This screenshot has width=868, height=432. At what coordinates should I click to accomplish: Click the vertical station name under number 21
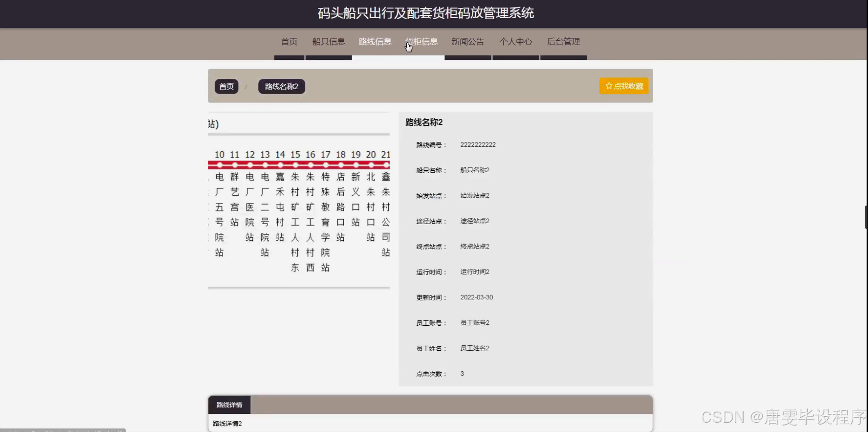(x=386, y=214)
